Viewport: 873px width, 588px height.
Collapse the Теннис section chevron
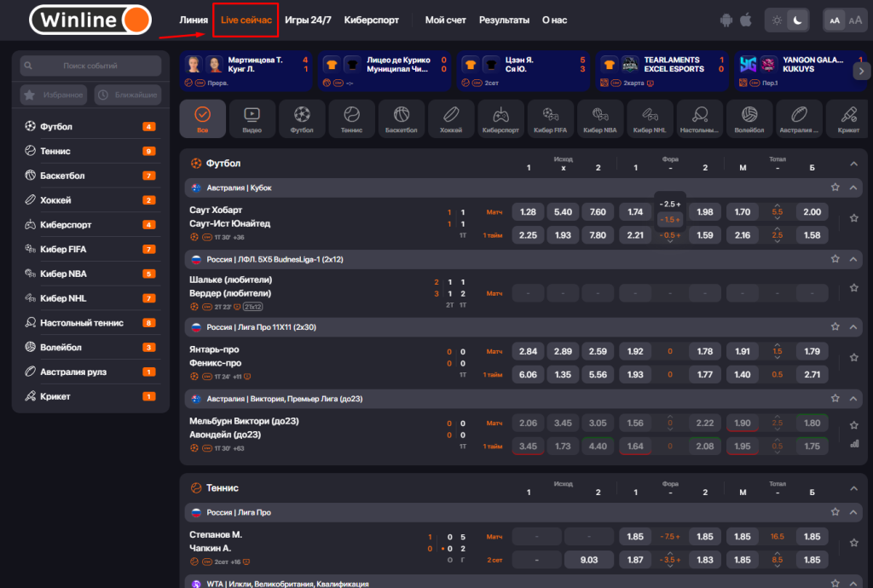[x=853, y=488]
